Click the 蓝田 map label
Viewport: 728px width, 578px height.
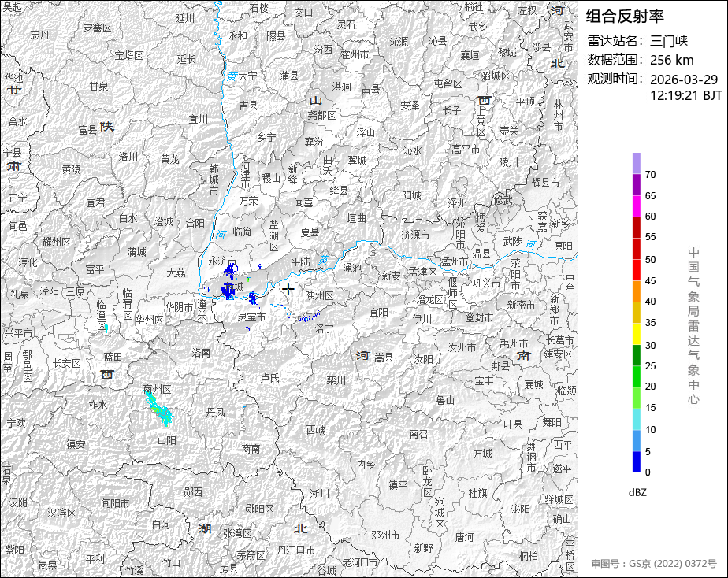pos(113,357)
